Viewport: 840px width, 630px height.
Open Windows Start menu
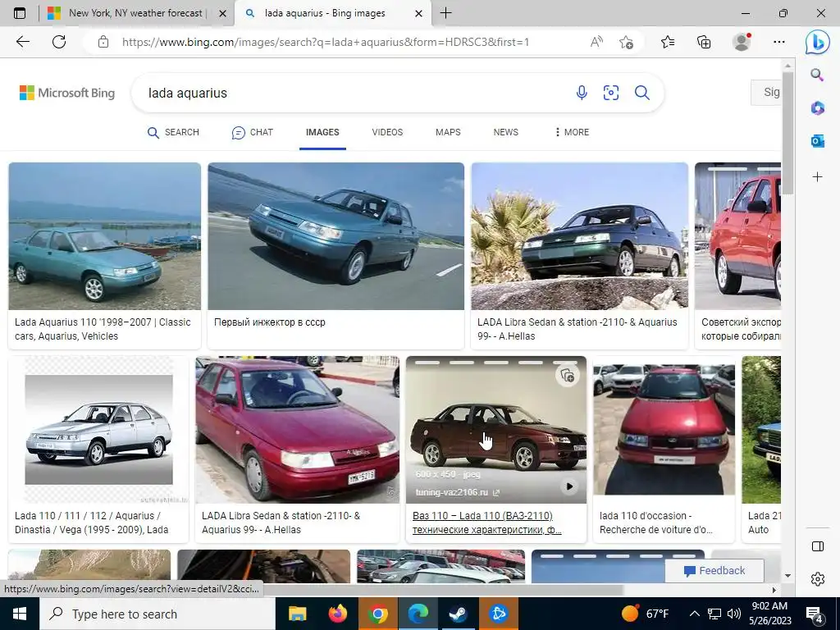coord(20,614)
